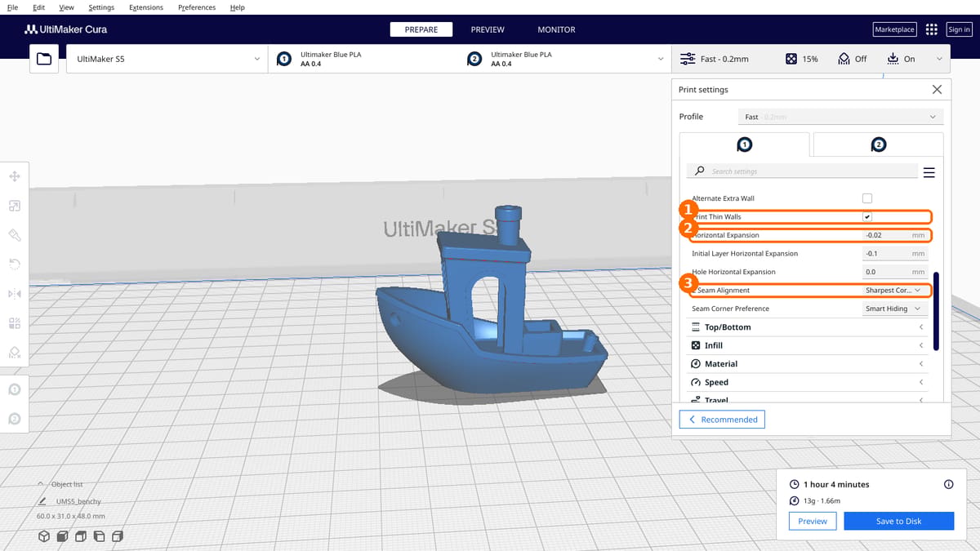
Task: Switch to the PREVIEW stage
Action: (x=488, y=29)
